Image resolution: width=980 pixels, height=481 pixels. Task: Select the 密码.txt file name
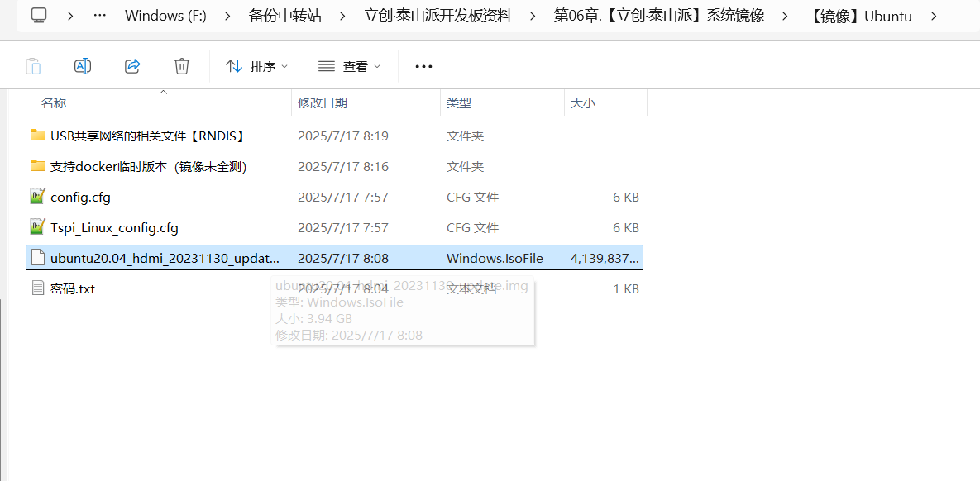click(x=73, y=289)
